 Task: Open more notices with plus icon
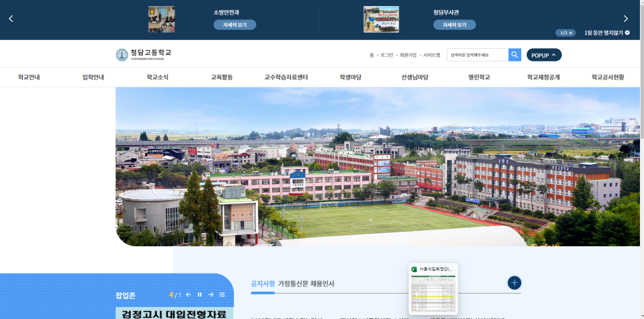tap(514, 283)
